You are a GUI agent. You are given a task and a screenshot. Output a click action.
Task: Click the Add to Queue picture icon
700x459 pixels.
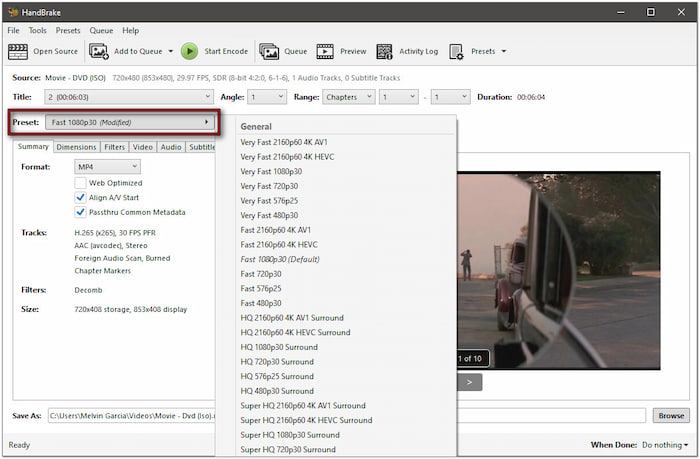click(99, 51)
